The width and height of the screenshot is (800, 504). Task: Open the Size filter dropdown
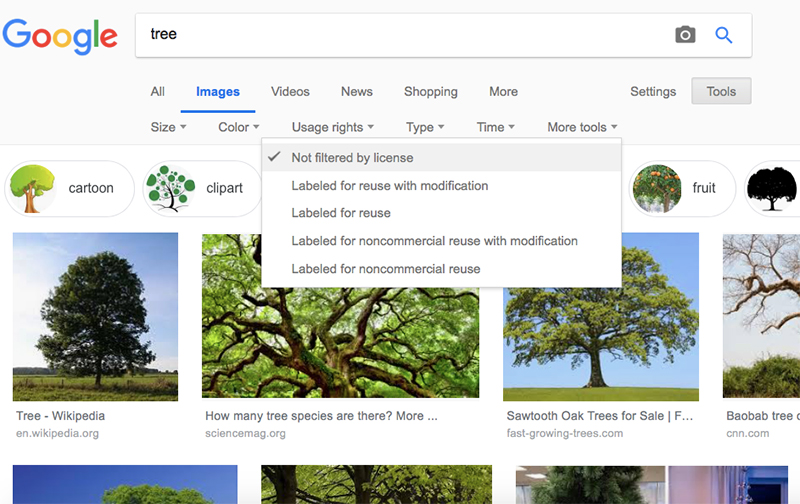point(168,127)
